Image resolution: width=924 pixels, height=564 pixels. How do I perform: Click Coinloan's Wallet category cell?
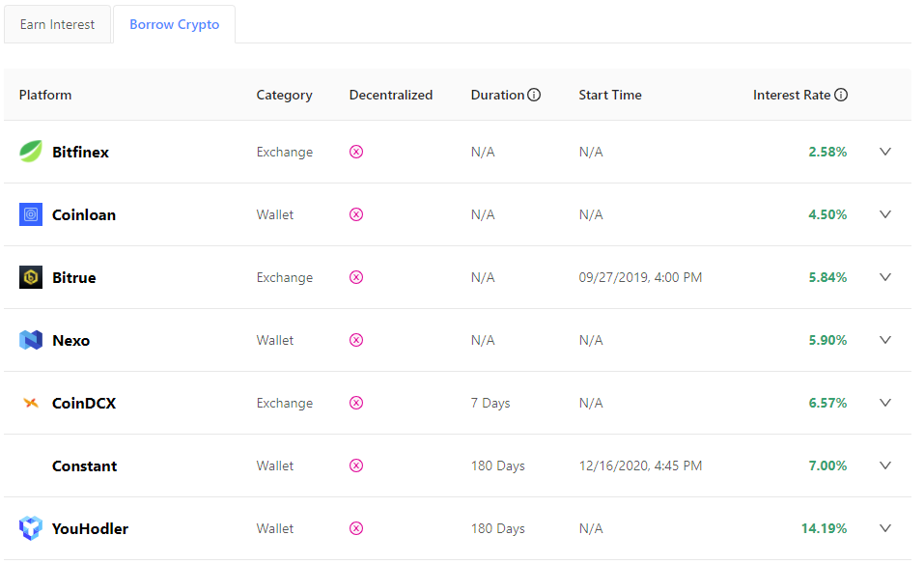pos(275,214)
